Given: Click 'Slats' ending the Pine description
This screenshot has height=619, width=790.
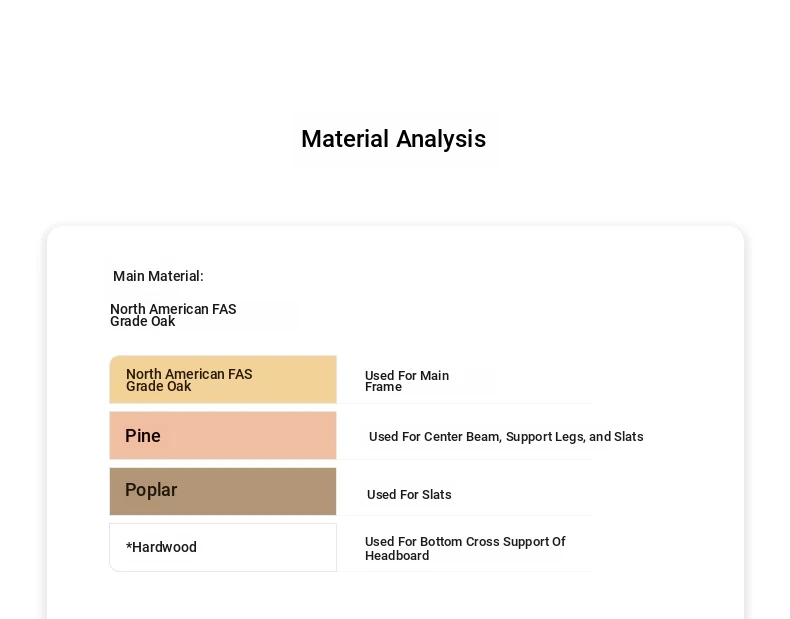Looking at the screenshot, I should pyautogui.click(x=628, y=437).
